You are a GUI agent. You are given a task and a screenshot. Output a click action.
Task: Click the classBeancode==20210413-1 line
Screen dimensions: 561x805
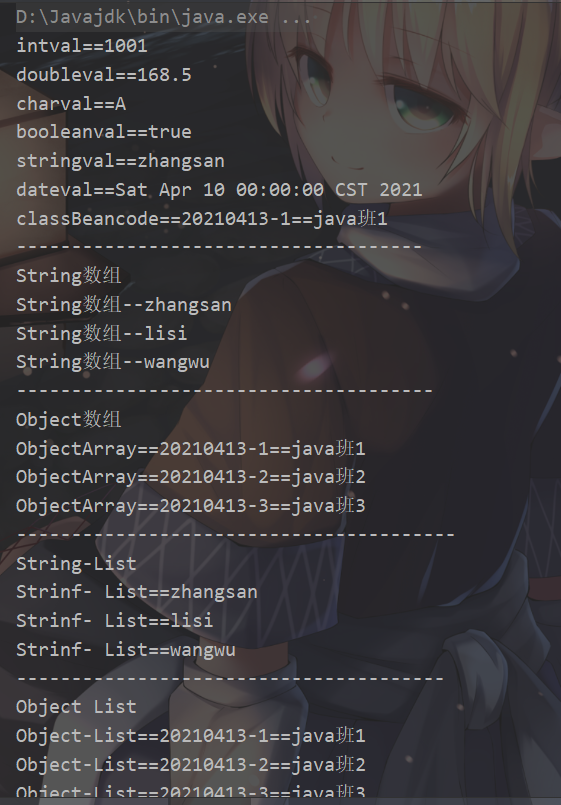202,219
